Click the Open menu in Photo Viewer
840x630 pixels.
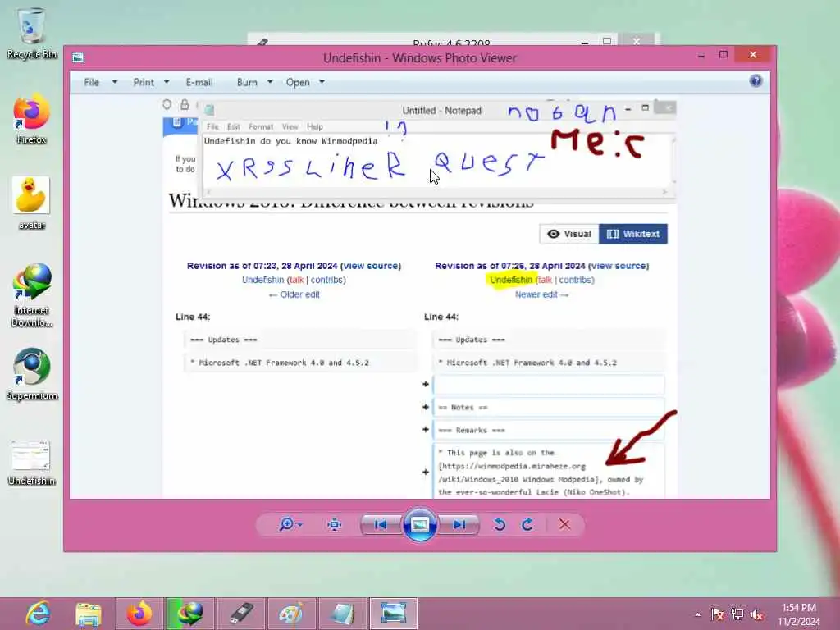(x=298, y=83)
